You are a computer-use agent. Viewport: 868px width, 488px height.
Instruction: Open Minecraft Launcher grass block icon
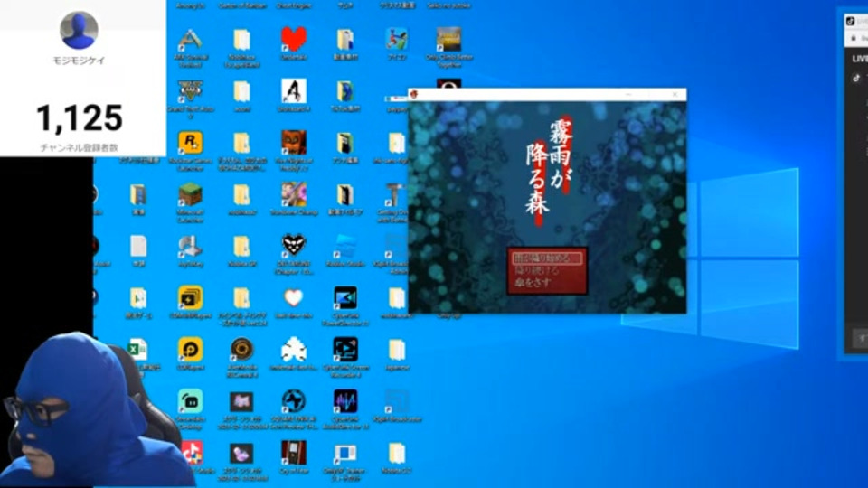tap(191, 195)
